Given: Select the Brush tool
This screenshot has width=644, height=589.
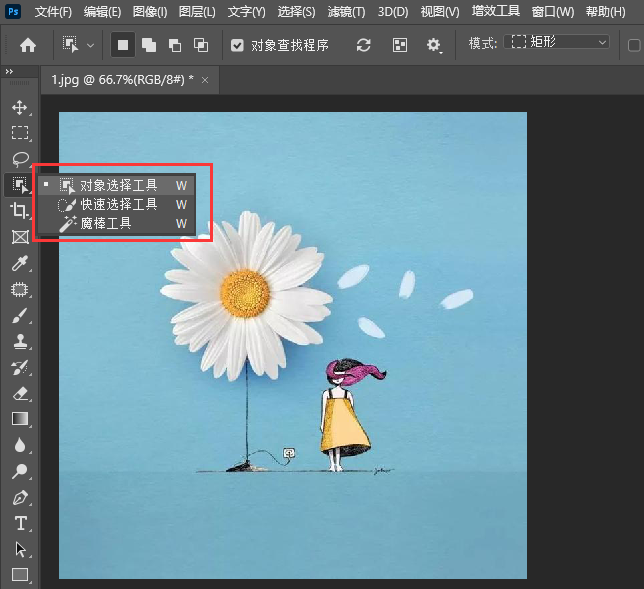Looking at the screenshot, I should 19,316.
